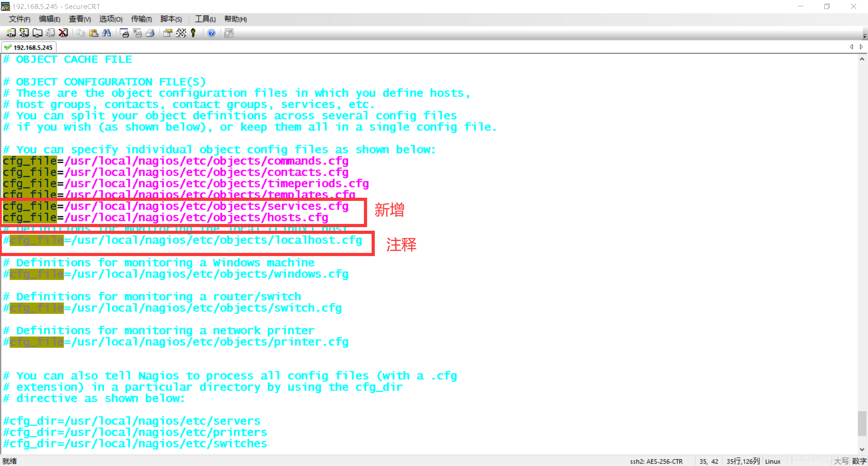Screen dimensions: 868x466
Task: Open the 脚本(S) menu
Action: 171,19
